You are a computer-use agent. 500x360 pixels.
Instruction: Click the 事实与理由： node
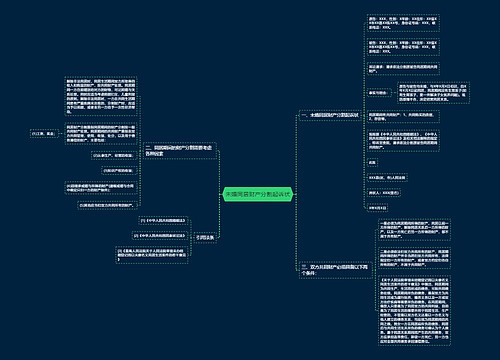tap(379, 93)
